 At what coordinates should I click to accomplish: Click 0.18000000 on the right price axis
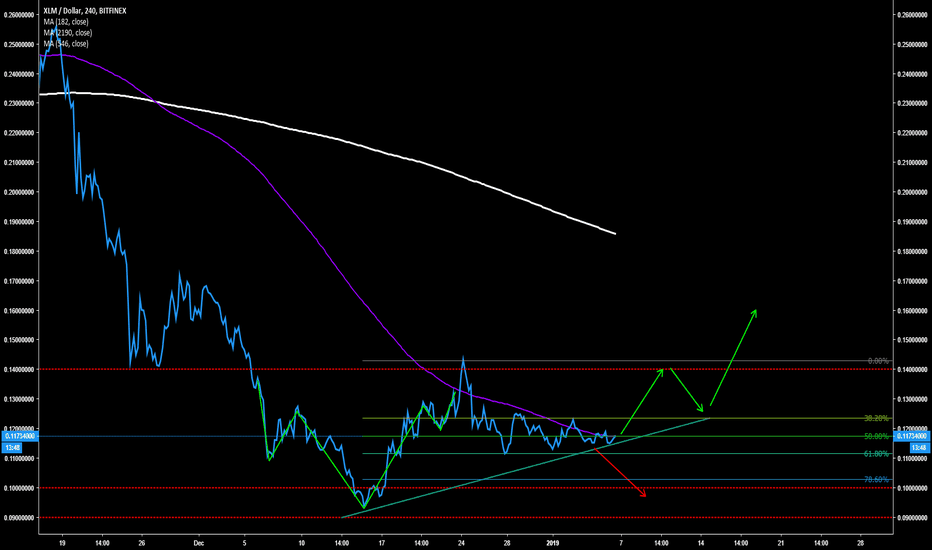[912, 252]
